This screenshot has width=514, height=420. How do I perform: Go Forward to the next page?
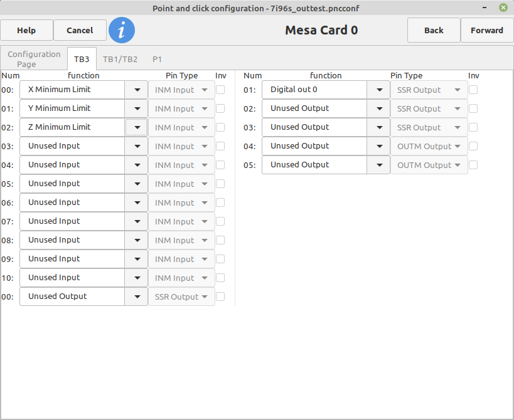[487, 31]
